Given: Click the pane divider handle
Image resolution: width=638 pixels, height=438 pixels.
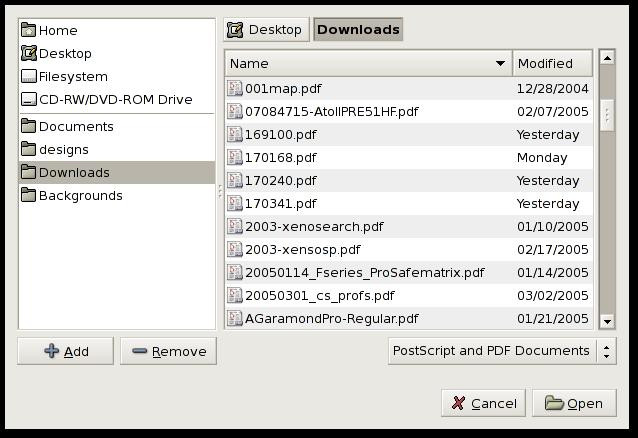Looking at the screenshot, I should [x=220, y=191].
